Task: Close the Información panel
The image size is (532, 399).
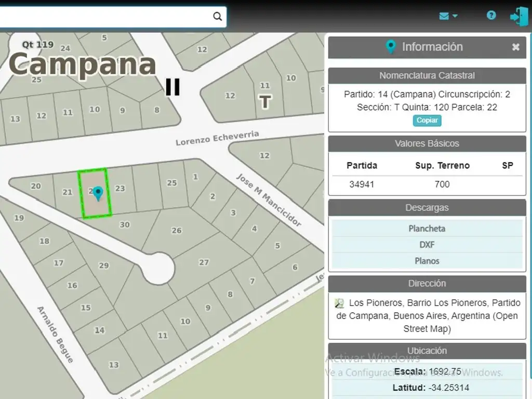Action: [x=515, y=47]
